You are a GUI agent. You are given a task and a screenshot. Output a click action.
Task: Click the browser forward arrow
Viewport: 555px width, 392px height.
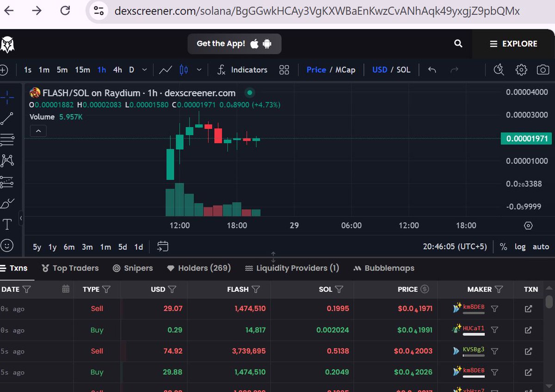click(37, 10)
